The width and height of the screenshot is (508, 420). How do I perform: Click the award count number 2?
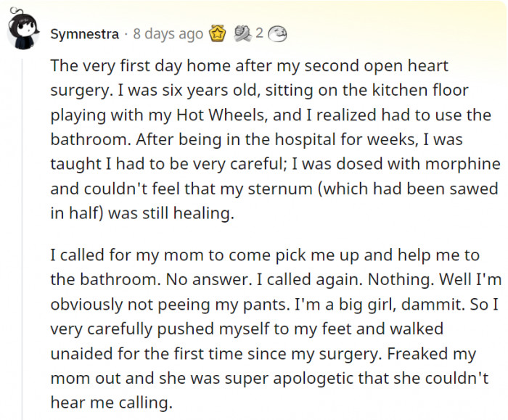click(x=258, y=33)
